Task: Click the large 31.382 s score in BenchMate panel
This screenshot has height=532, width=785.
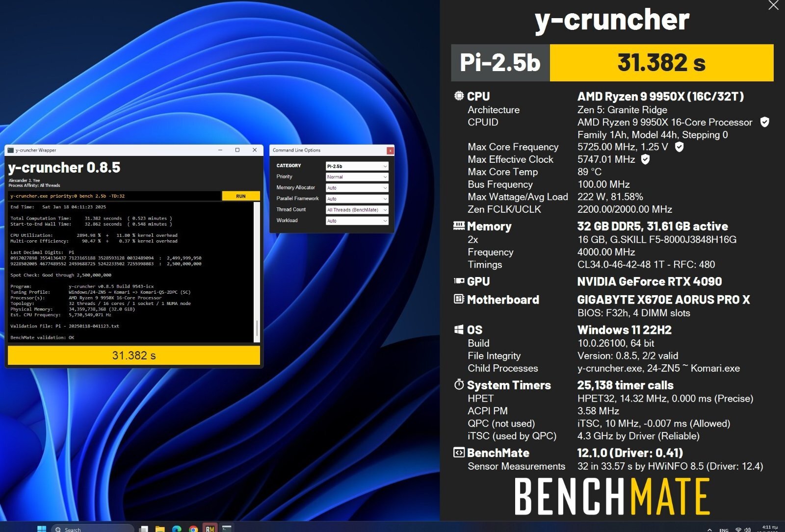Action: click(x=661, y=63)
